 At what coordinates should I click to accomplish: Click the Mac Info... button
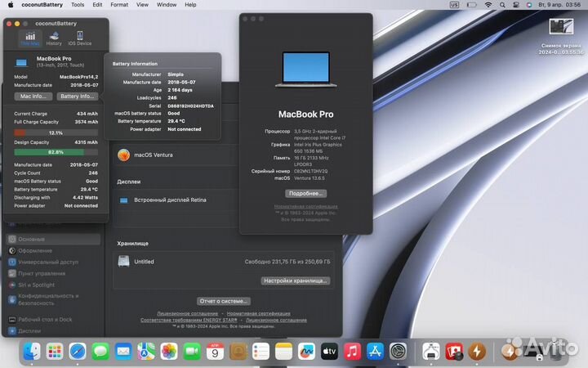(x=33, y=96)
